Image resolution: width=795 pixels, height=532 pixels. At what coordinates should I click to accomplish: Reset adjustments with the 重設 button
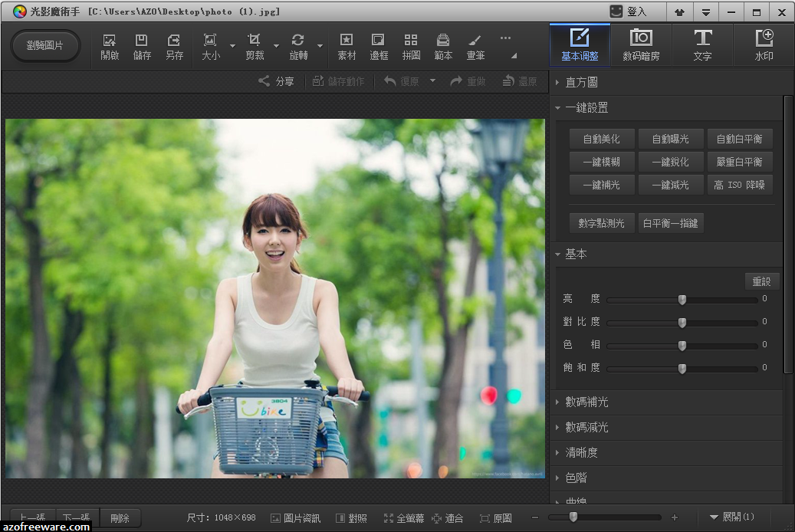pos(762,281)
